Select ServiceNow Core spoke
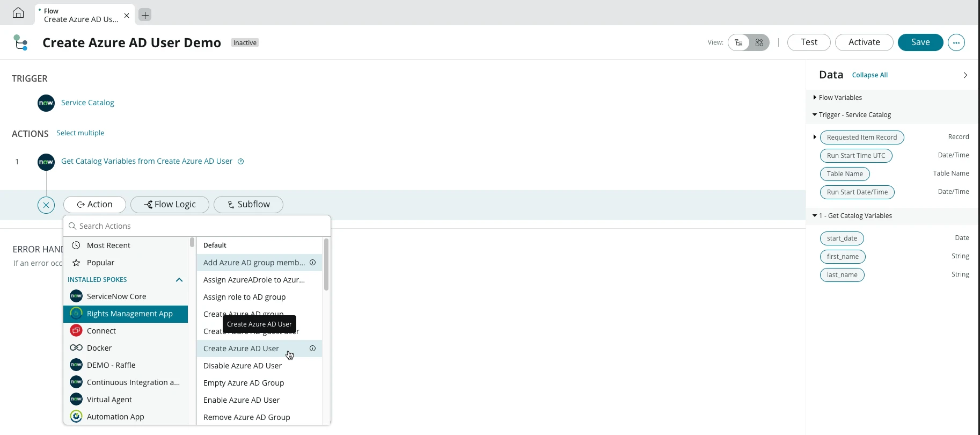 [126, 296]
